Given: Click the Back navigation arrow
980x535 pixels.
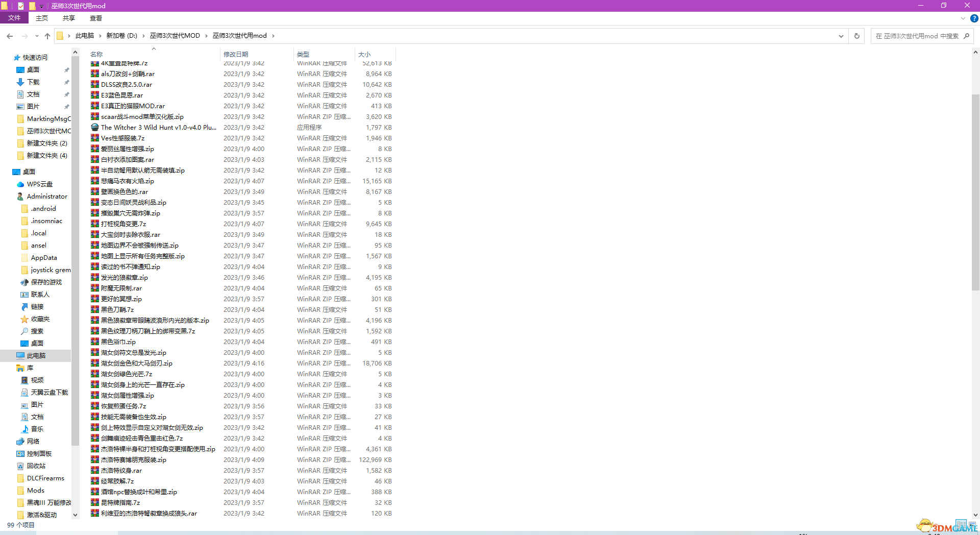Looking at the screenshot, I should 10,36.
